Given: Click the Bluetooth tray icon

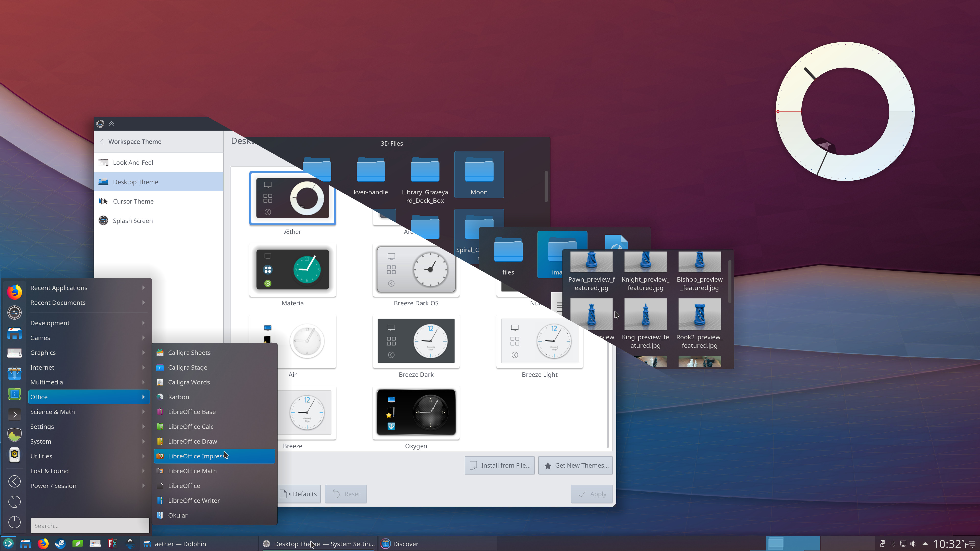Looking at the screenshot, I should point(893,544).
